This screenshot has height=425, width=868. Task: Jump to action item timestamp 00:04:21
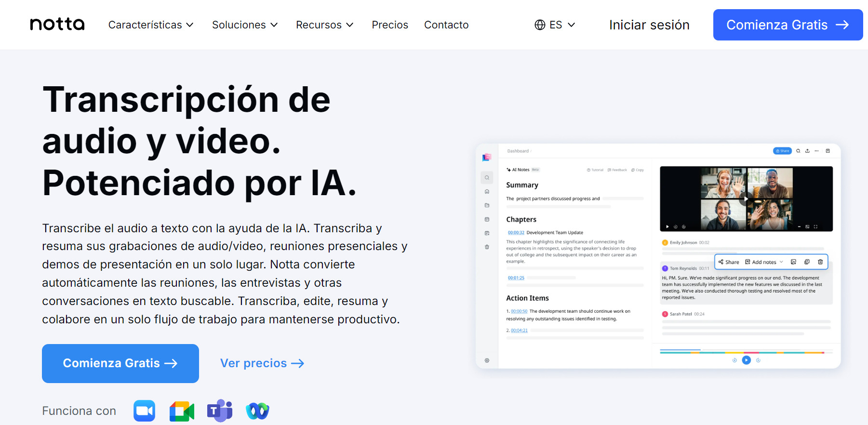coord(519,331)
